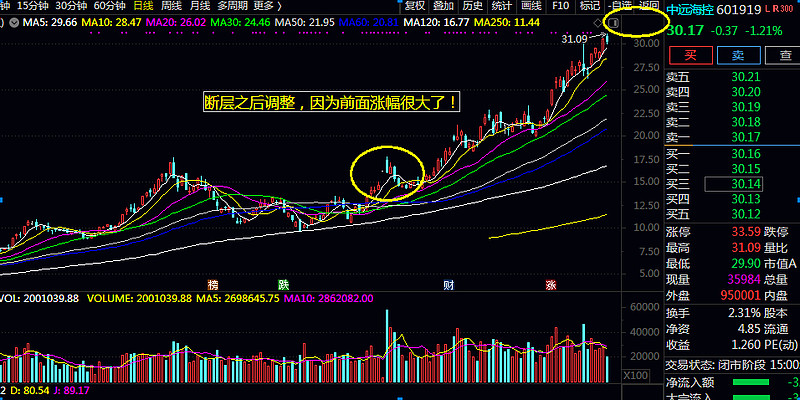Open the 涨 event marker on the chart

coord(551,285)
